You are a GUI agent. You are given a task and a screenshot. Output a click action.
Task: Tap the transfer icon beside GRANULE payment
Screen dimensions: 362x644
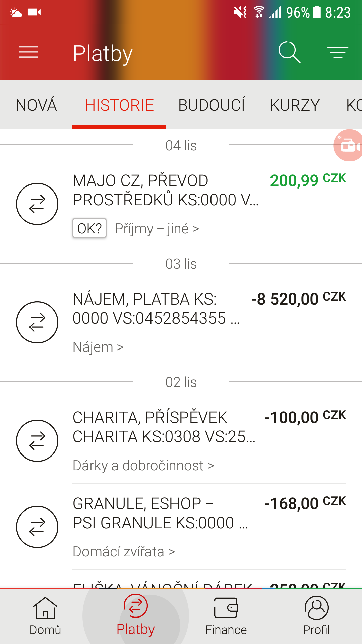click(37, 527)
